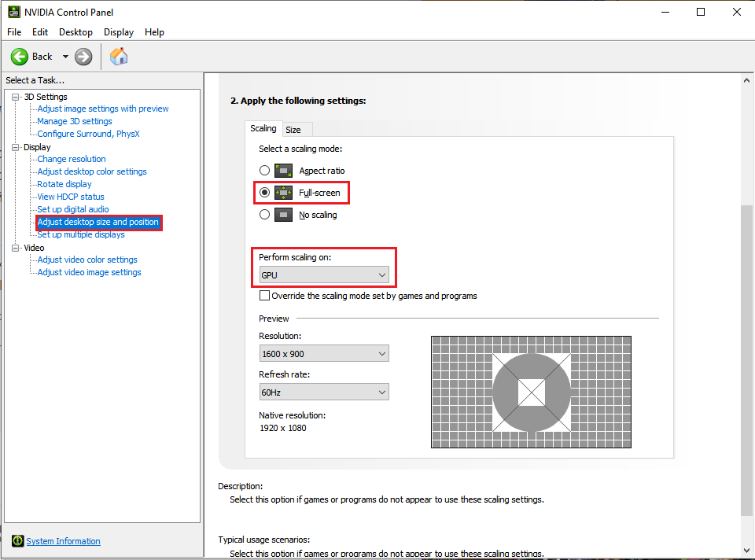Screen dimensions: 755x560
Task: Switch to the Size tab
Action: coord(293,130)
